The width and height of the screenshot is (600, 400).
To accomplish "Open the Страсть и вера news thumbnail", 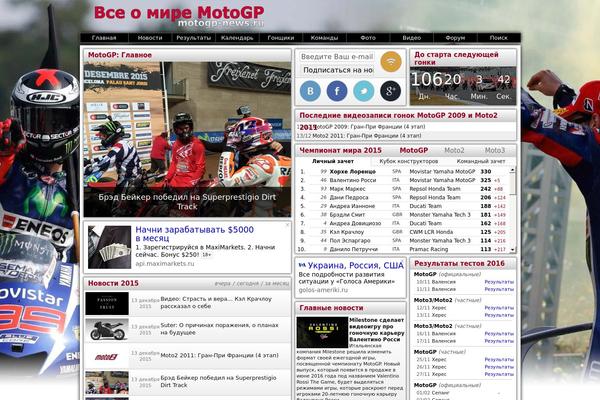I will 107,304.
